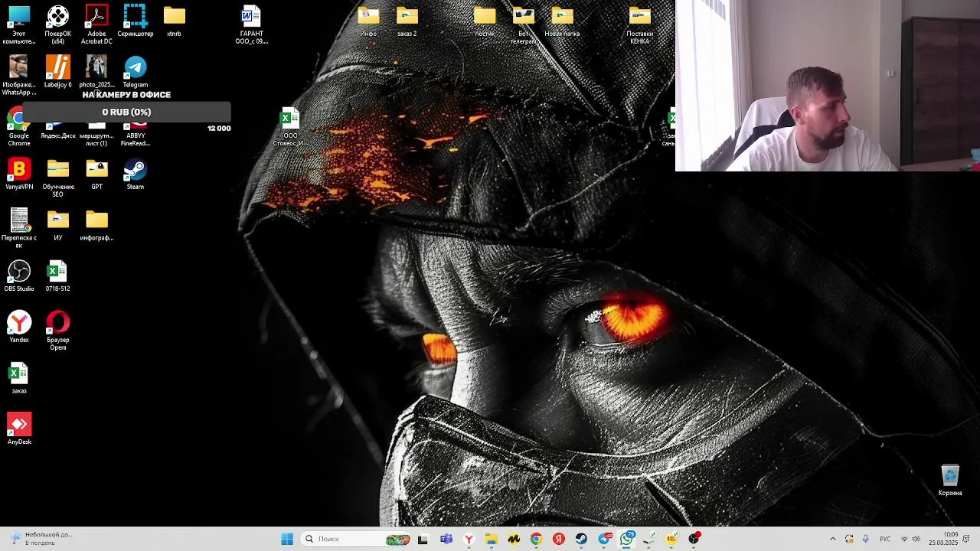
Task: Launch the VanyaVPN shortcut
Action: coord(19,174)
